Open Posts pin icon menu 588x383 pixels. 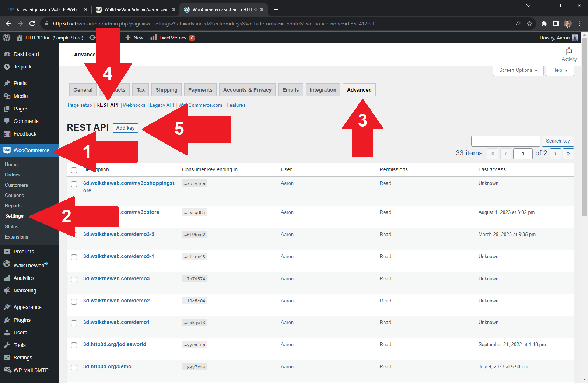(x=7, y=83)
